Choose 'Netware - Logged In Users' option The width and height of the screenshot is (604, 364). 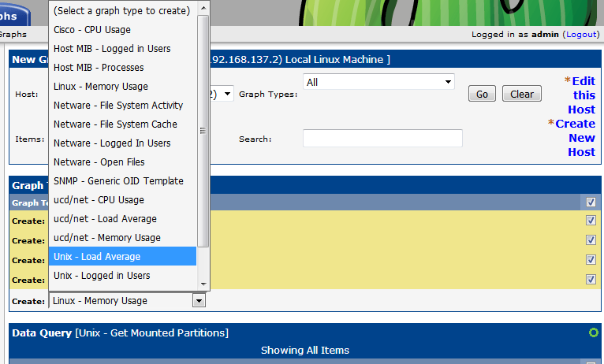click(x=122, y=143)
